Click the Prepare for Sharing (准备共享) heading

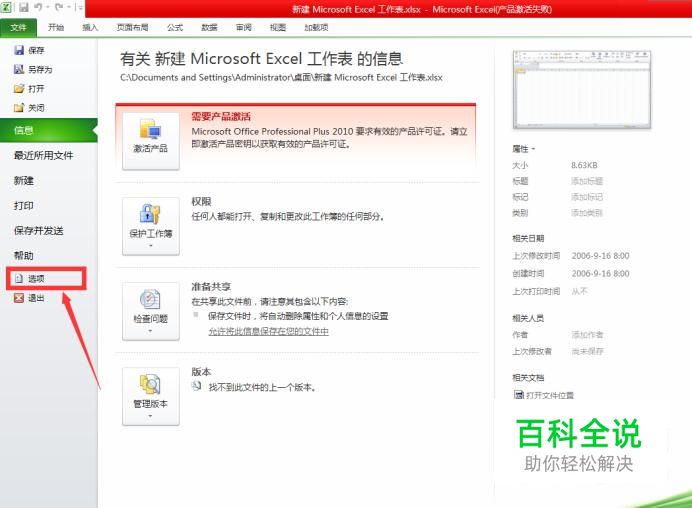tap(211, 287)
